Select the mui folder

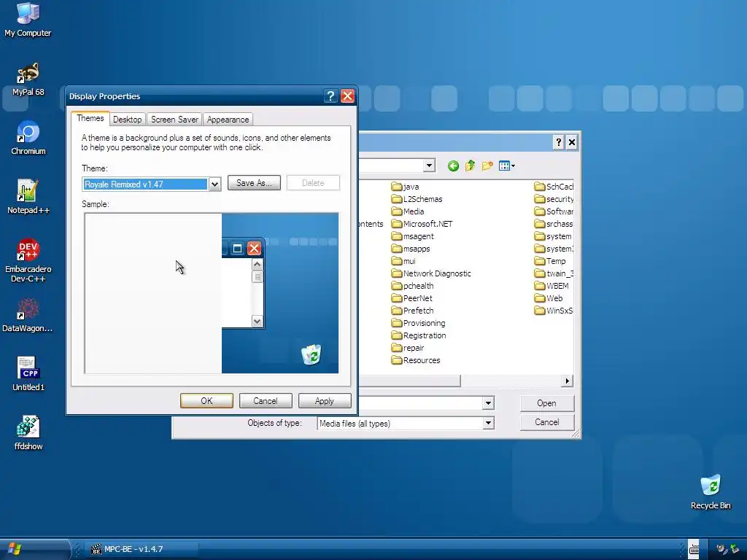pyautogui.click(x=403, y=261)
